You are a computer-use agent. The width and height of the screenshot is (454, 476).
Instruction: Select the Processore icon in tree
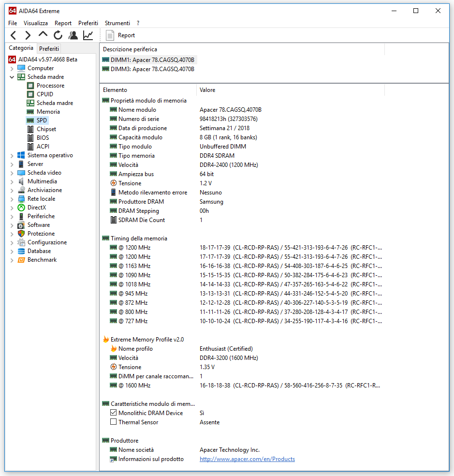click(30, 86)
